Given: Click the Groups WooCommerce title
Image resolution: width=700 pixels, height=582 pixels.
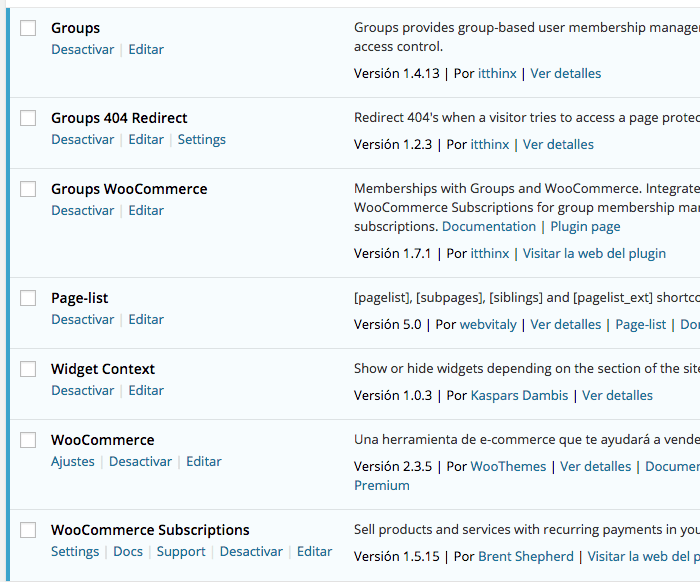Looking at the screenshot, I should pyautogui.click(x=129, y=189).
